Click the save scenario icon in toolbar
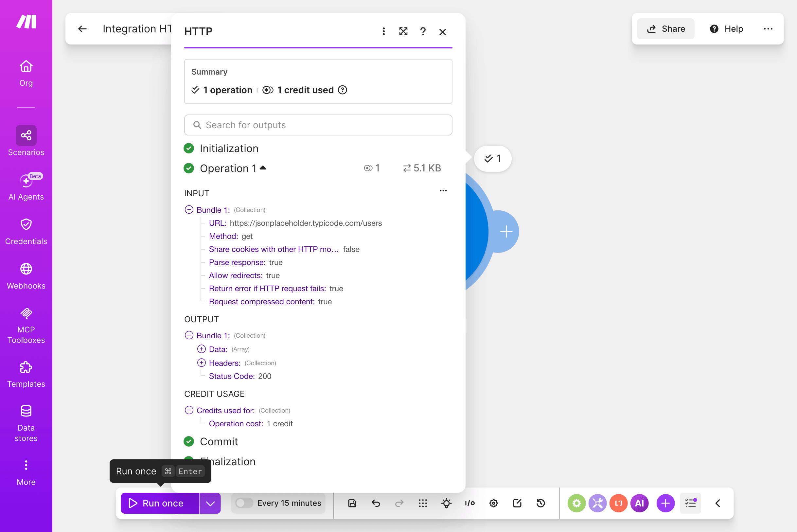This screenshot has height=532, width=797. coord(352,503)
